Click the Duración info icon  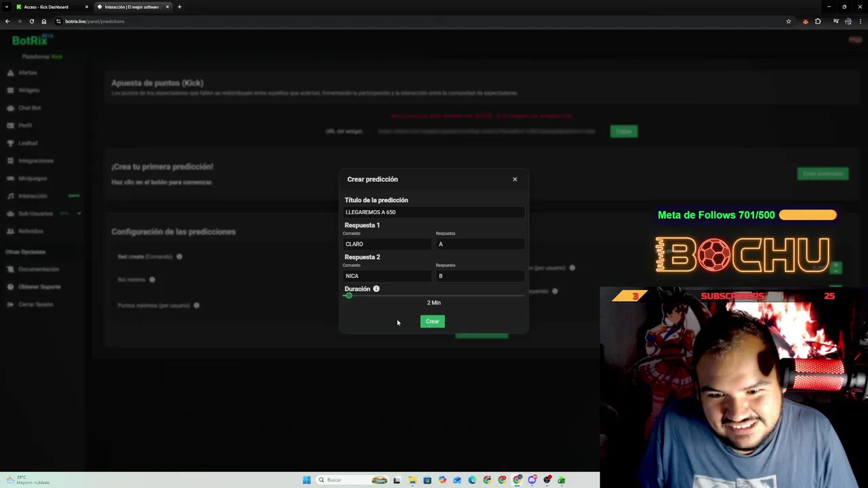pos(376,289)
